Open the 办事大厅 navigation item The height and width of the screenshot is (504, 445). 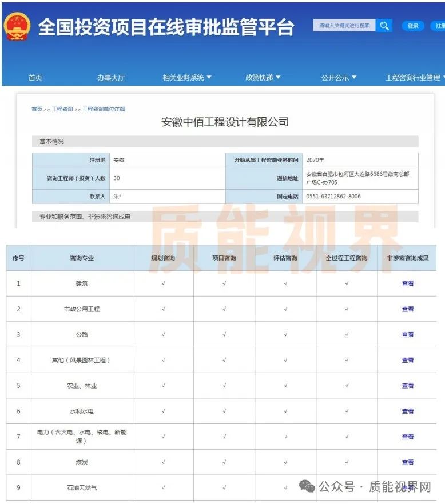tap(111, 78)
